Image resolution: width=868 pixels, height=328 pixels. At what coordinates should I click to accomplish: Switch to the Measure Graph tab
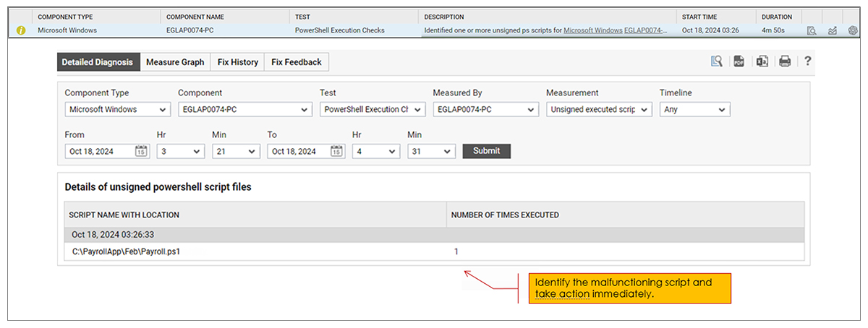(175, 62)
